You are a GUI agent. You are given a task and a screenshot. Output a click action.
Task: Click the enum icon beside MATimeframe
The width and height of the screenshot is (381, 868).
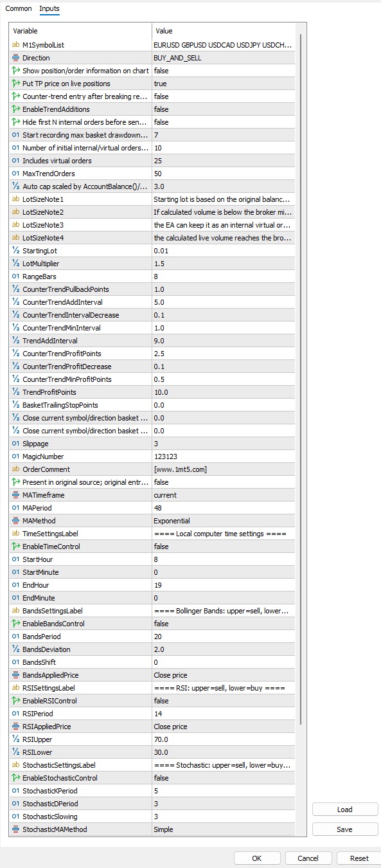tap(15, 495)
